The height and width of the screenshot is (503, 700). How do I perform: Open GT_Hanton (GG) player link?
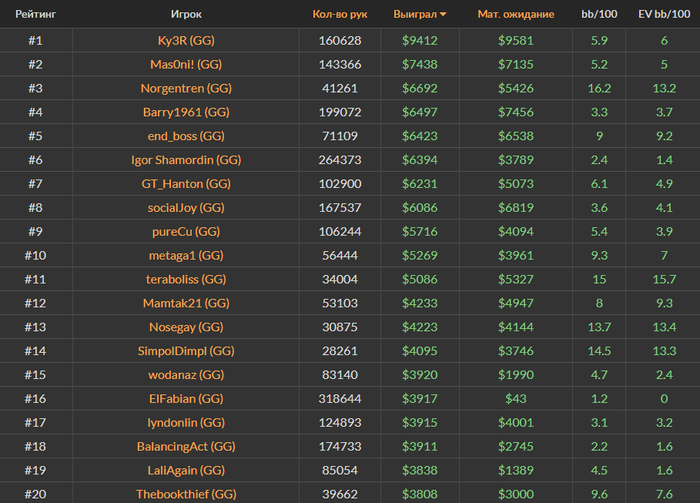[186, 184]
